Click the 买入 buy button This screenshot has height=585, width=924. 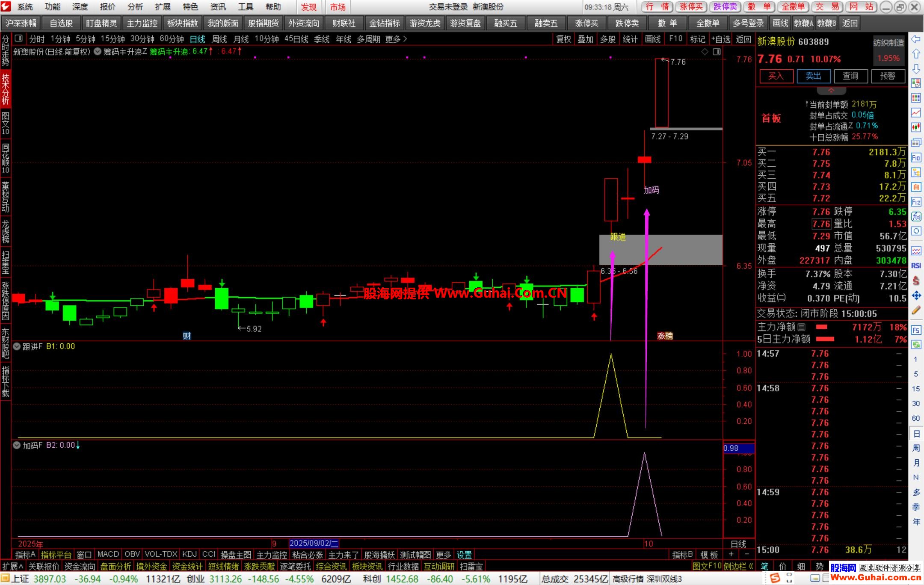776,76
